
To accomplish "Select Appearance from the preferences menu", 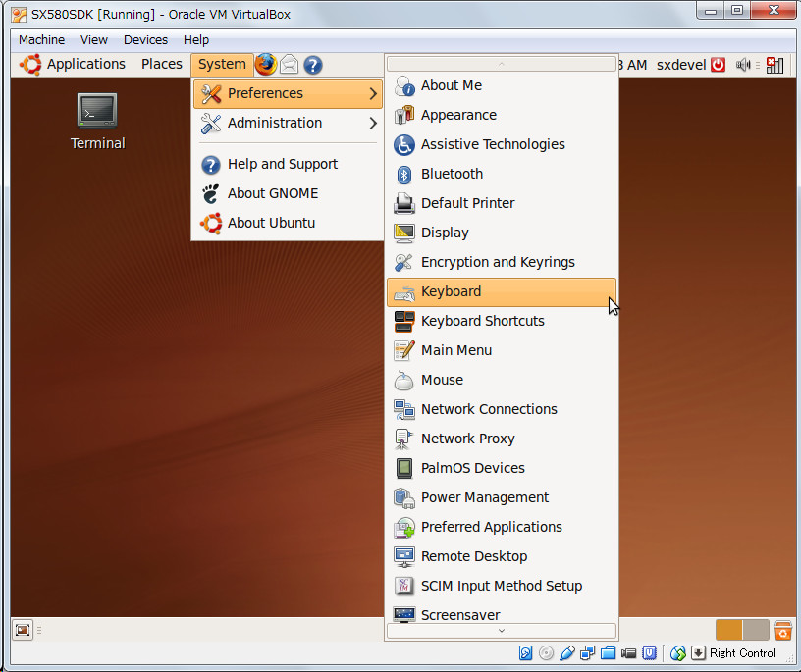I will click(x=502, y=116).
